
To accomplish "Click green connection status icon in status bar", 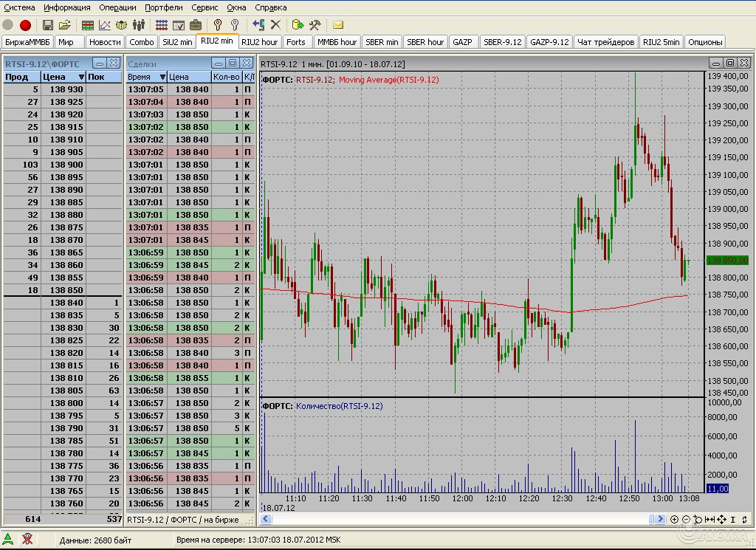I will (8, 540).
